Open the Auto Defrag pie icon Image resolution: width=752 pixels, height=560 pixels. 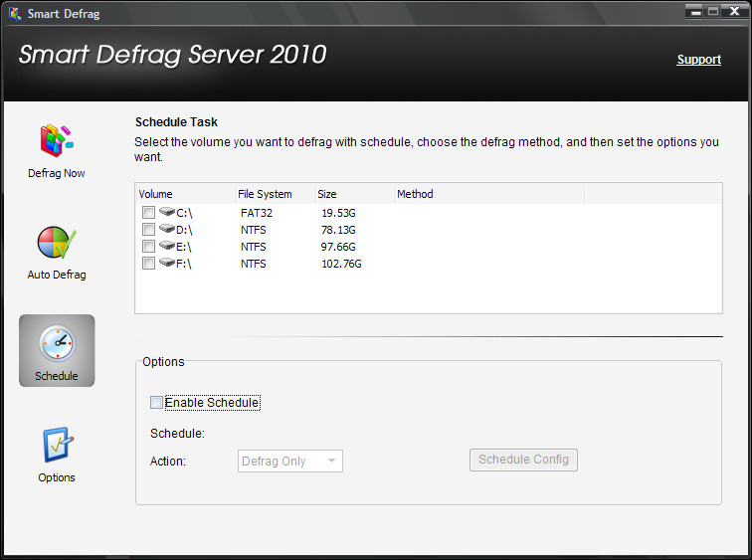[57, 243]
